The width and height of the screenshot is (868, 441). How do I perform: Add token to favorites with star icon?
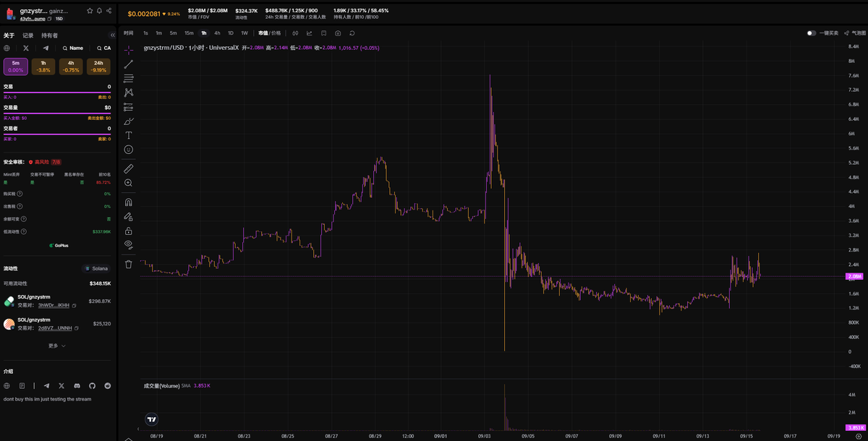[x=90, y=11]
